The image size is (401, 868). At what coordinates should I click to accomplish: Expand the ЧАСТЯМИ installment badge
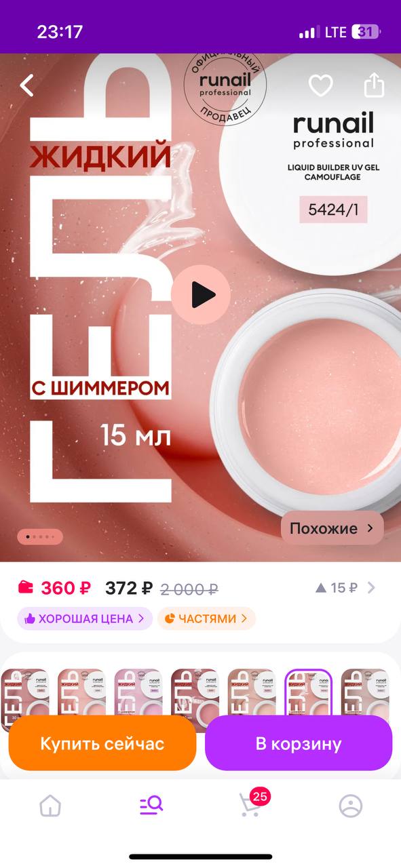coord(206,618)
